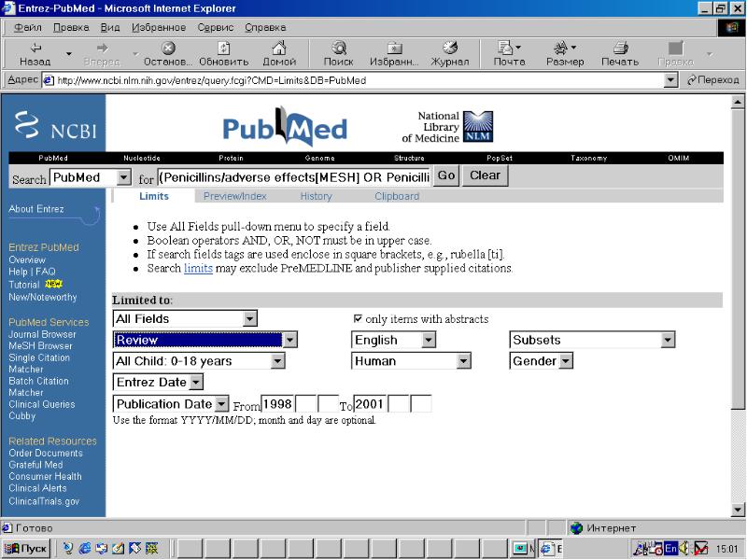Stop page loading with Остановить button
747x560 pixels.
(x=168, y=54)
